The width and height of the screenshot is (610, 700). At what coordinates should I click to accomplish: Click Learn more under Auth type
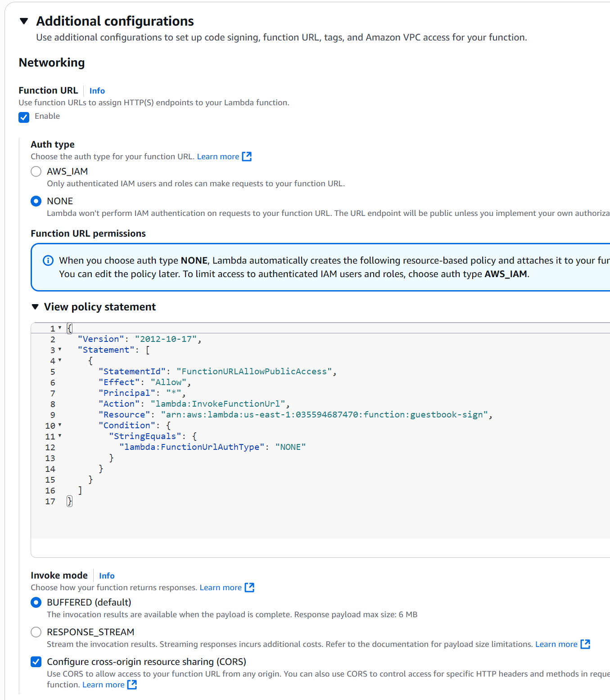[218, 157]
